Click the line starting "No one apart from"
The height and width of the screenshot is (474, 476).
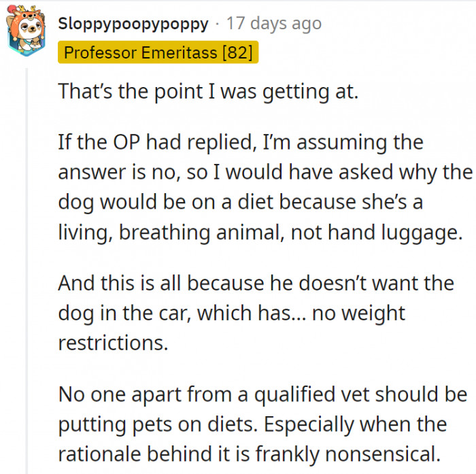click(262, 394)
